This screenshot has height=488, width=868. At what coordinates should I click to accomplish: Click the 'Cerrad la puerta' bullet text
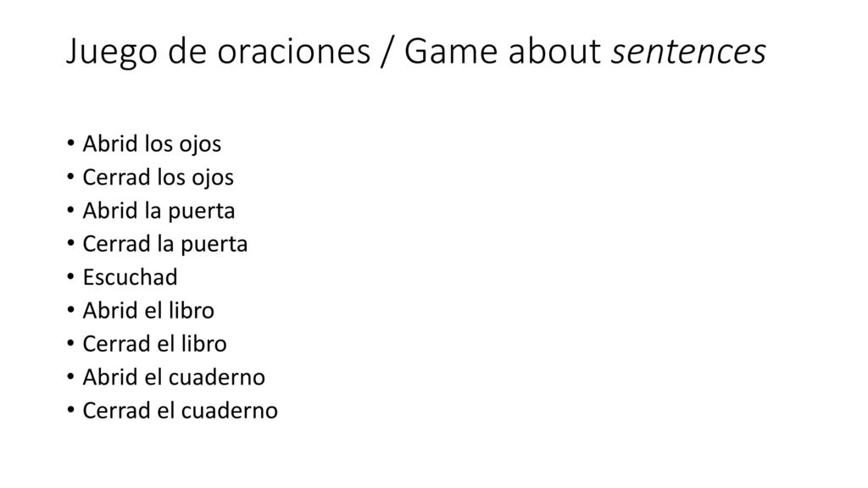tap(165, 244)
